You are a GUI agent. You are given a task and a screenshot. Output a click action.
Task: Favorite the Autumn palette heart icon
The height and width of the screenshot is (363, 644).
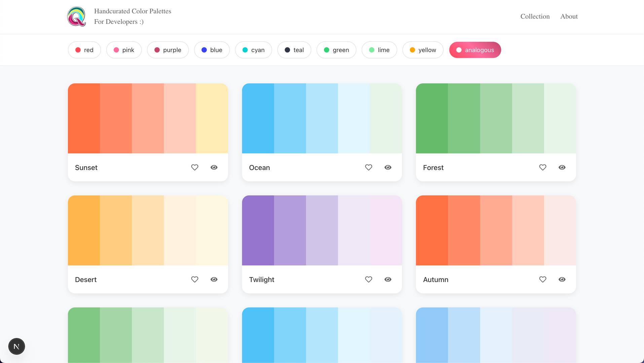(542, 279)
